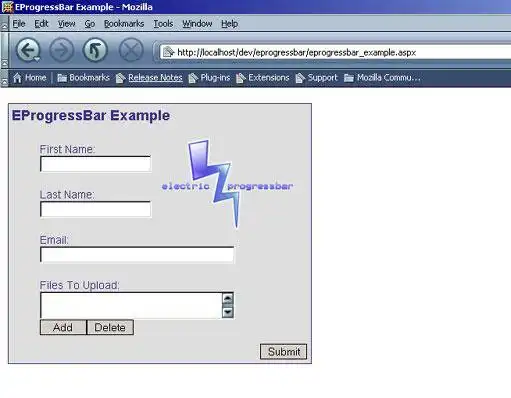Open the Plug-ins bookmark

(x=209, y=78)
